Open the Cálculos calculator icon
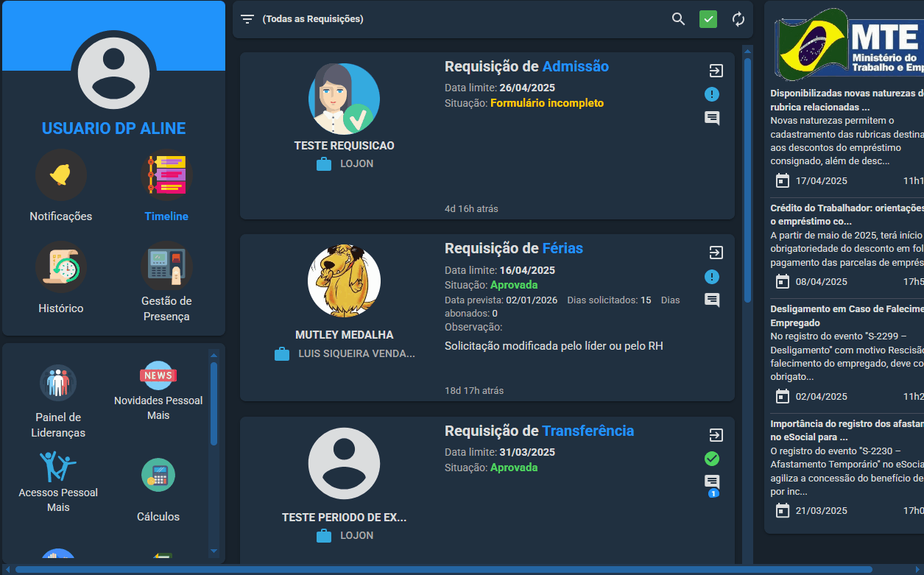Screen dimensions: 924x575 (158, 475)
